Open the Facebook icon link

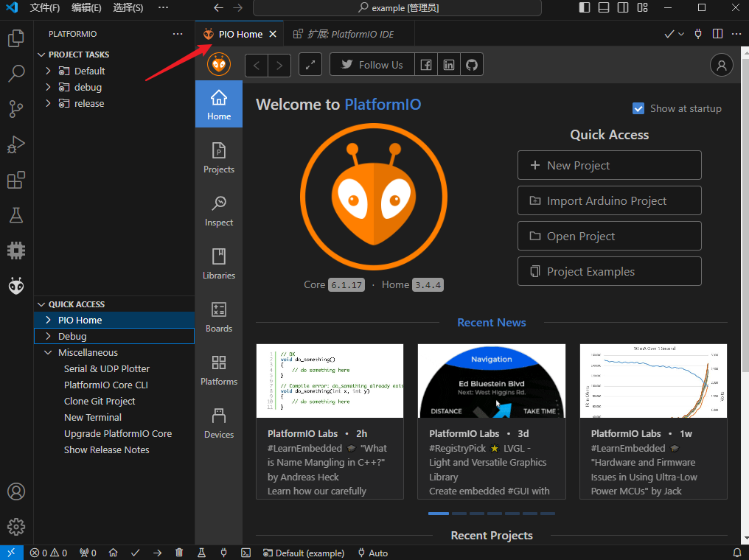tap(425, 65)
